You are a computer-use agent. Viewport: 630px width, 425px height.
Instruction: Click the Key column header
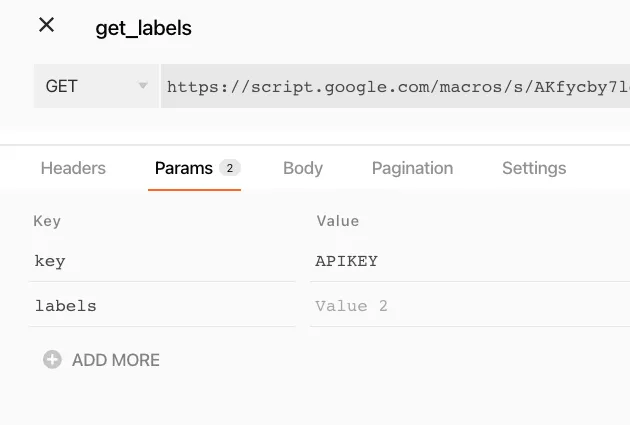pyautogui.click(x=47, y=221)
